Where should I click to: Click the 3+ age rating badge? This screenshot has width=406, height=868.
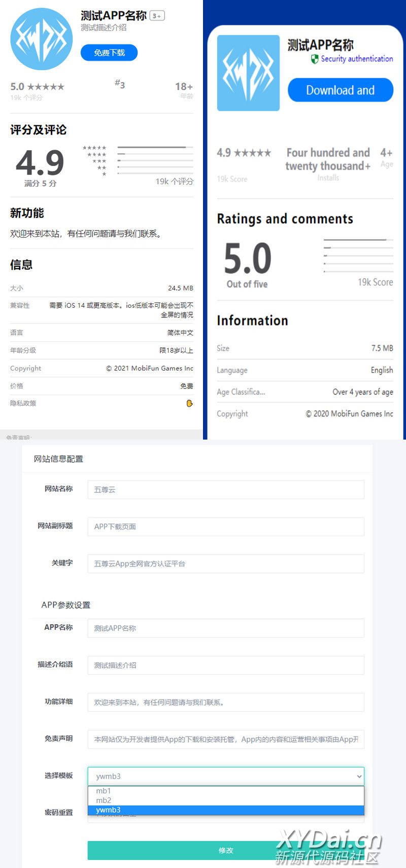[x=157, y=16]
